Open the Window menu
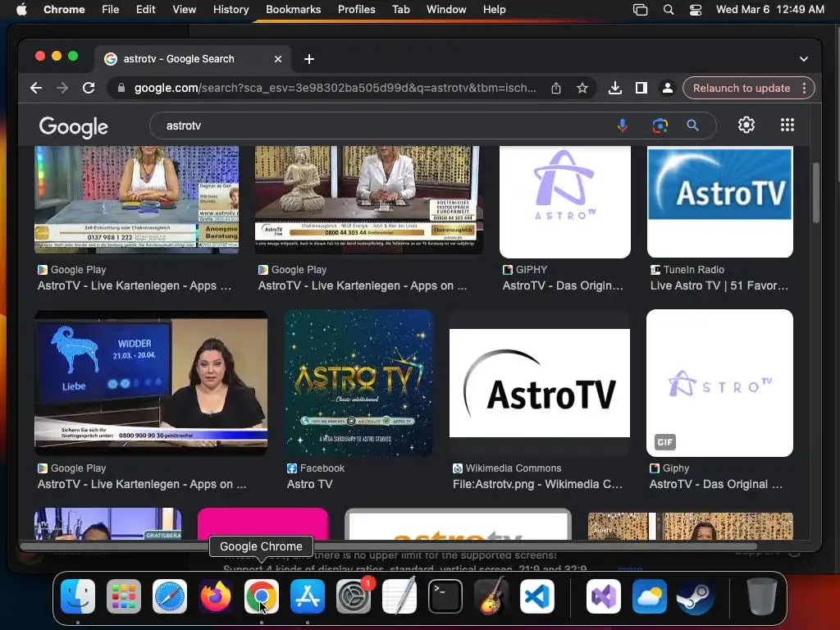This screenshot has height=630, width=840. coord(446,9)
